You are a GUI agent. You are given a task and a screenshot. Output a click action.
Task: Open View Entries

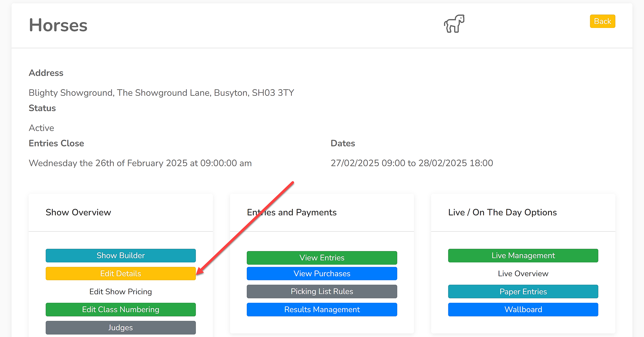322,258
